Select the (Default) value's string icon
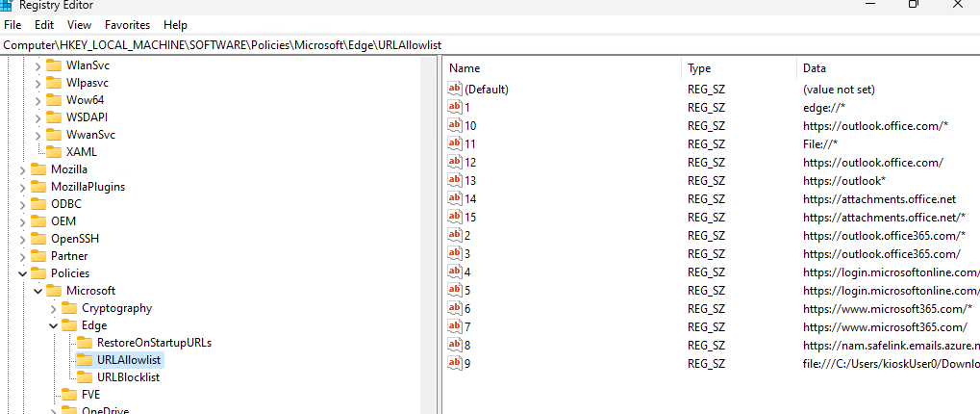 [456, 89]
